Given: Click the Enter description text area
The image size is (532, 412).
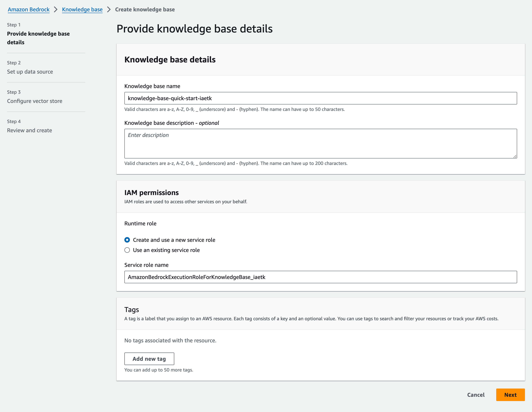Looking at the screenshot, I should coord(320,144).
